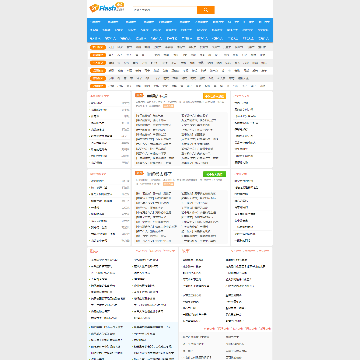Select the first orange category pill below navigation

(98, 47)
